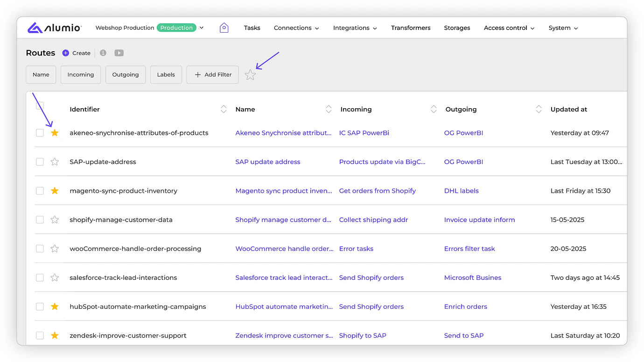Expand the Access control menu
This screenshot has width=644, height=362.
coord(509,28)
